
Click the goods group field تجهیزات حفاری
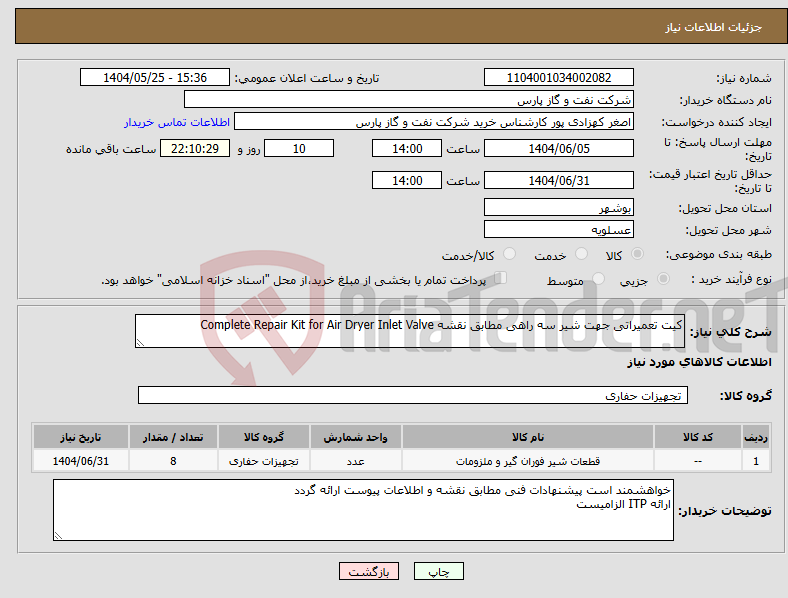(x=413, y=395)
